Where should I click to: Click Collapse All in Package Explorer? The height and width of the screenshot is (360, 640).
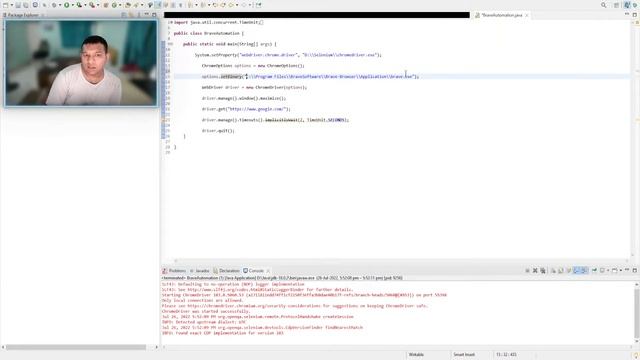124,15
